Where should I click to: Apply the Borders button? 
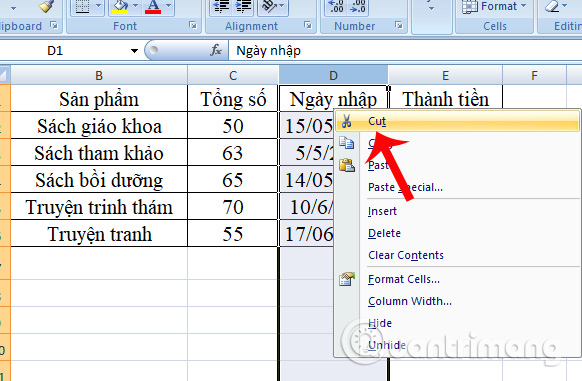pos(83,7)
